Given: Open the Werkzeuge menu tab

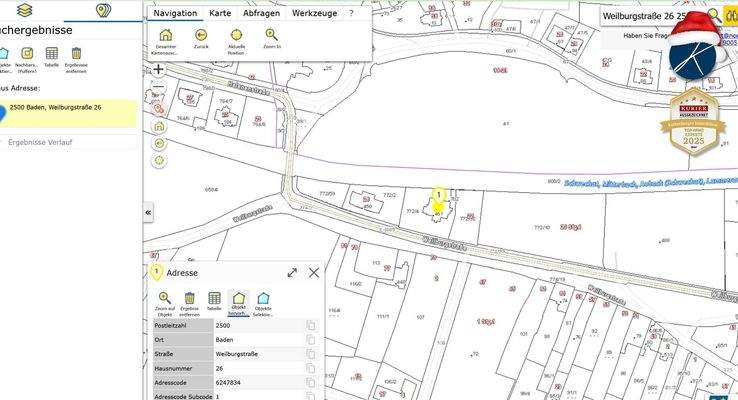Looking at the screenshot, I should 314,14.
